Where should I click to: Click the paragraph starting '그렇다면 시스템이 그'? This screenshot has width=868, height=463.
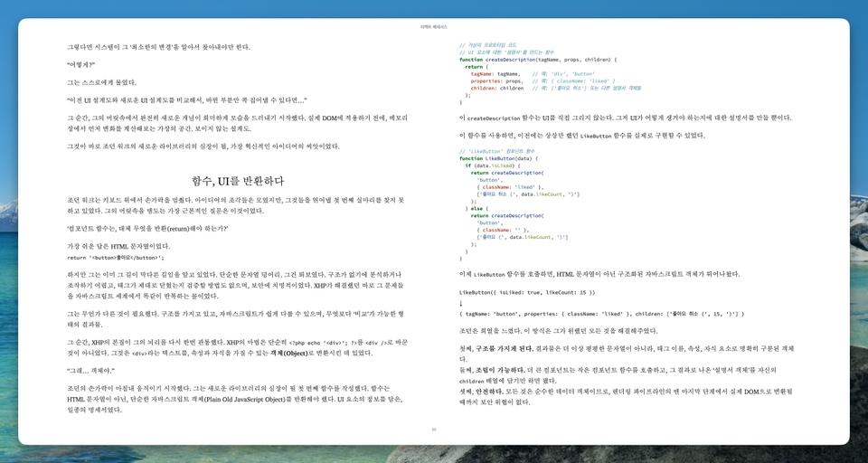click(158, 47)
